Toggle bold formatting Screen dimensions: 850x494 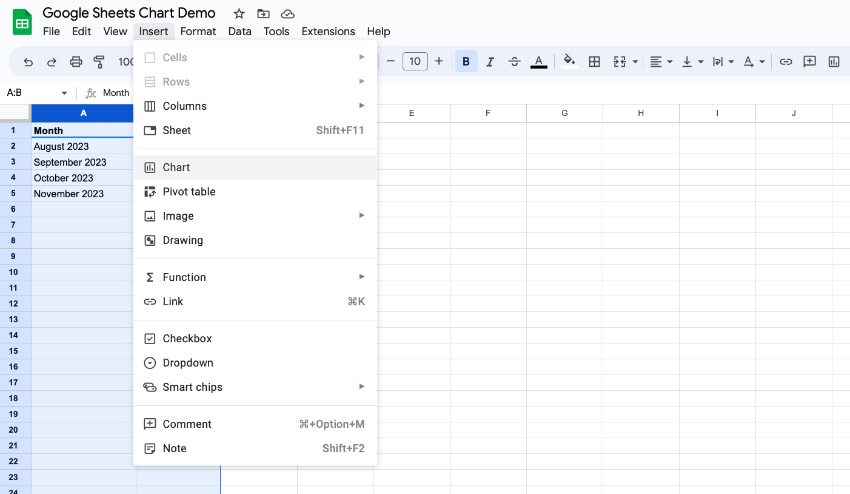[466, 61]
